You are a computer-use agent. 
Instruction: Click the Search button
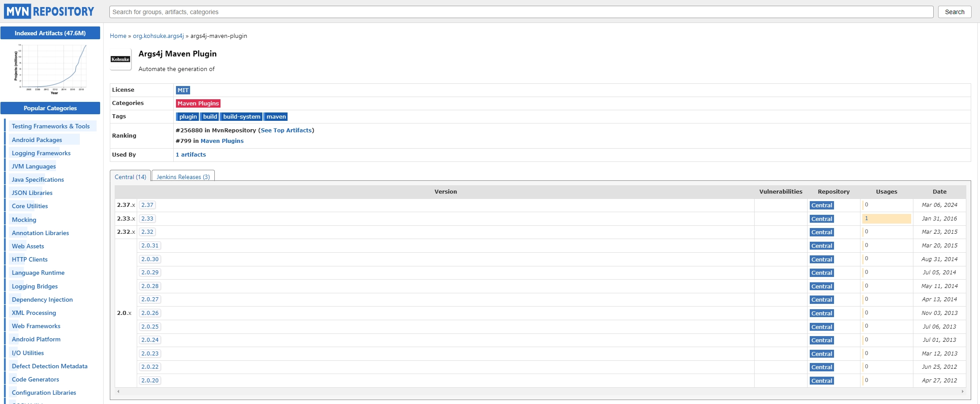pyautogui.click(x=954, y=11)
